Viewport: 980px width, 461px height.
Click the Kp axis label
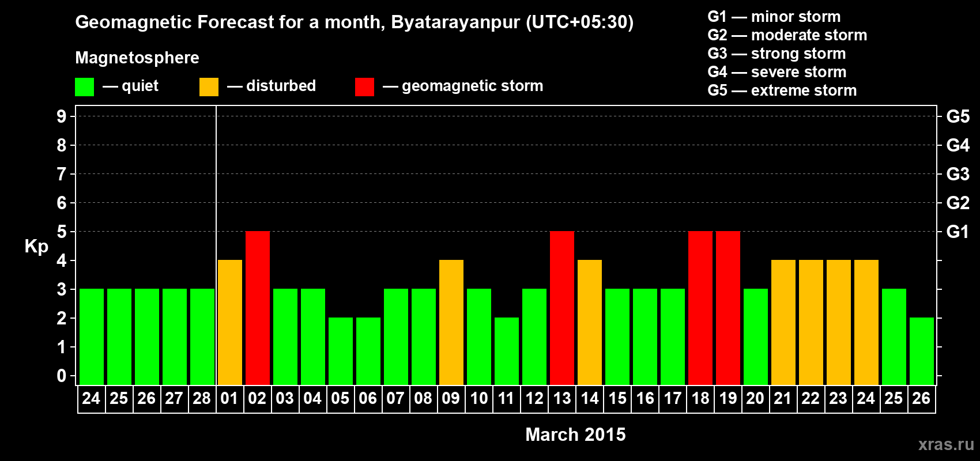pyautogui.click(x=36, y=247)
